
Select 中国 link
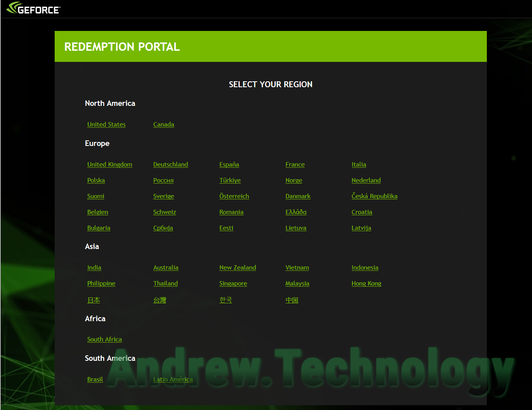(x=292, y=300)
